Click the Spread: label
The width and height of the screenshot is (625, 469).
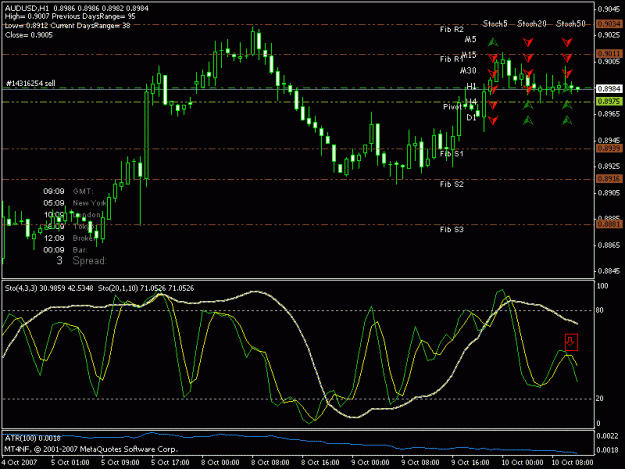[89, 261]
